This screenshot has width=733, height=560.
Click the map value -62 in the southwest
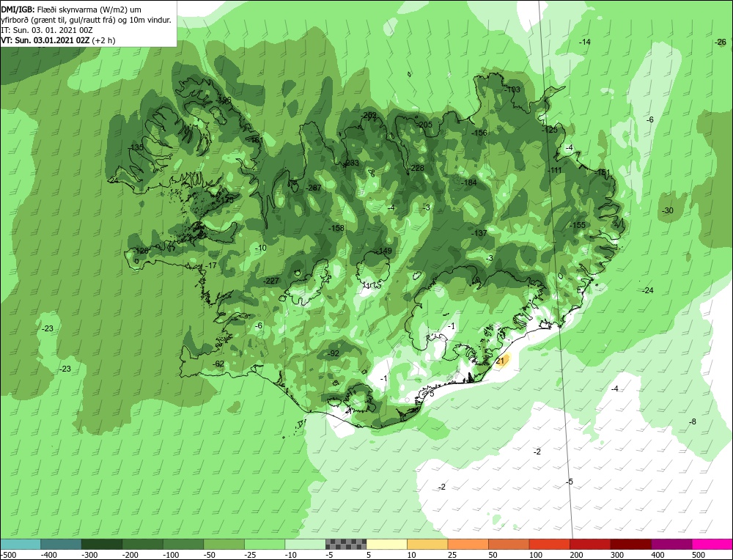click(218, 364)
